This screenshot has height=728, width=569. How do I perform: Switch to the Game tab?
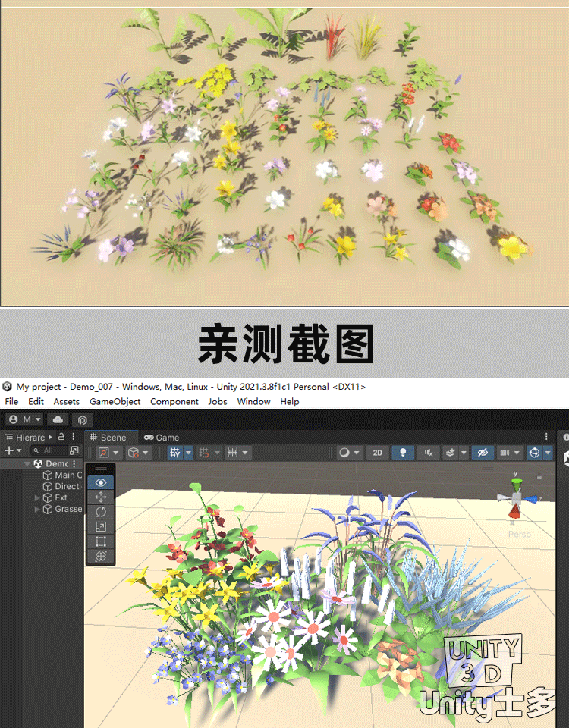162,438
